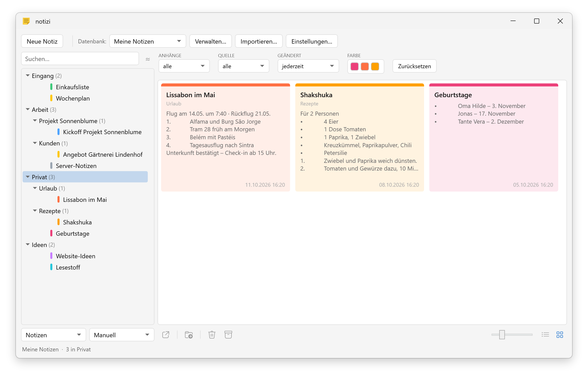Open the Manuell sort dropdown
Image resolution: width=588 pixels, height=377 pixels.
pyautogui.click(x=122, y=335)
